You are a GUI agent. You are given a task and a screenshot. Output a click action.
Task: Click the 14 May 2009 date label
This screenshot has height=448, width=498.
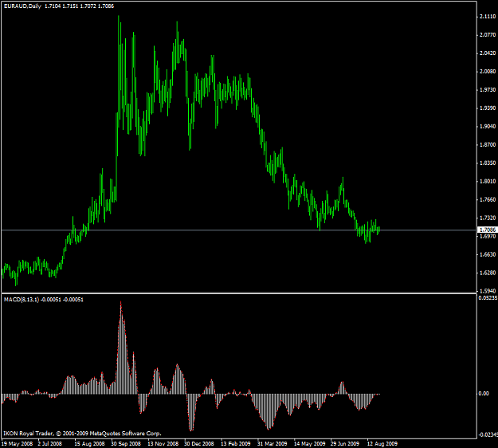pos(309,443)
